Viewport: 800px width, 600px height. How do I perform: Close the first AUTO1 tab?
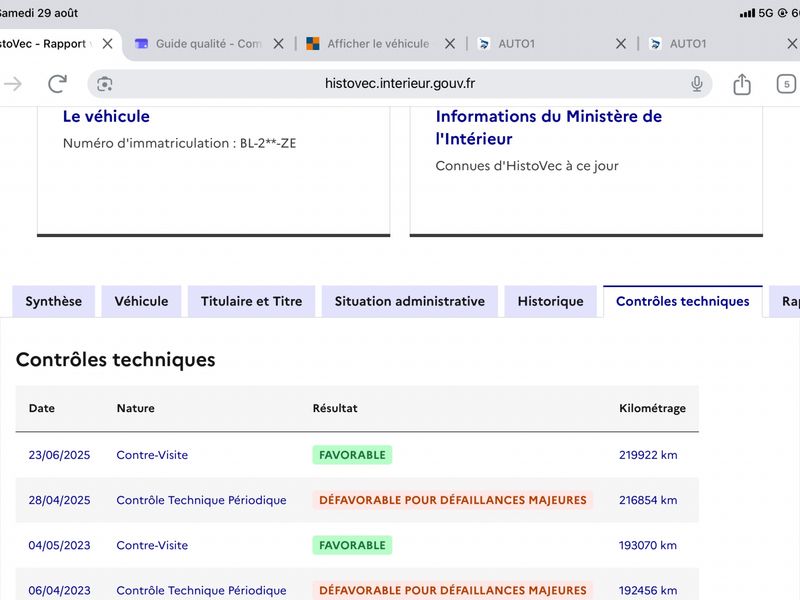620,44
